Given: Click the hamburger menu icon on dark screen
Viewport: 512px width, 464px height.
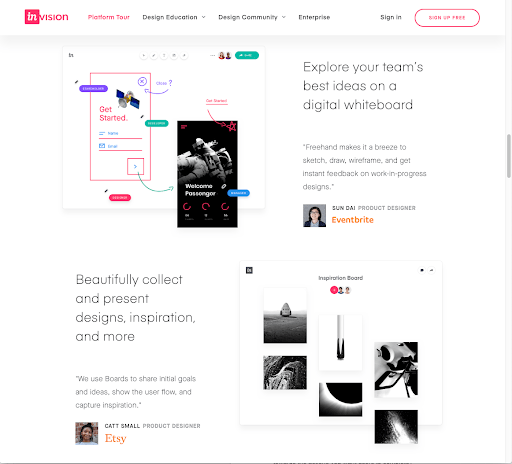Looking at the screenshot, I should [184, 127].
